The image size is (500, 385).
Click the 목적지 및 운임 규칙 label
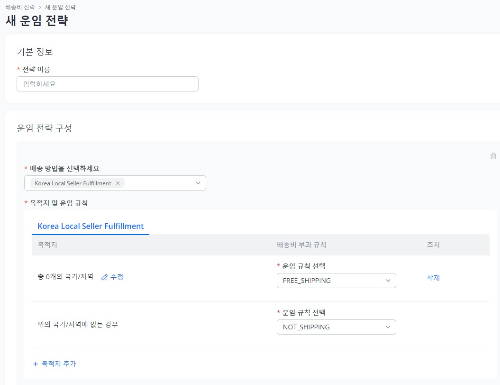(x=59, y=203)
